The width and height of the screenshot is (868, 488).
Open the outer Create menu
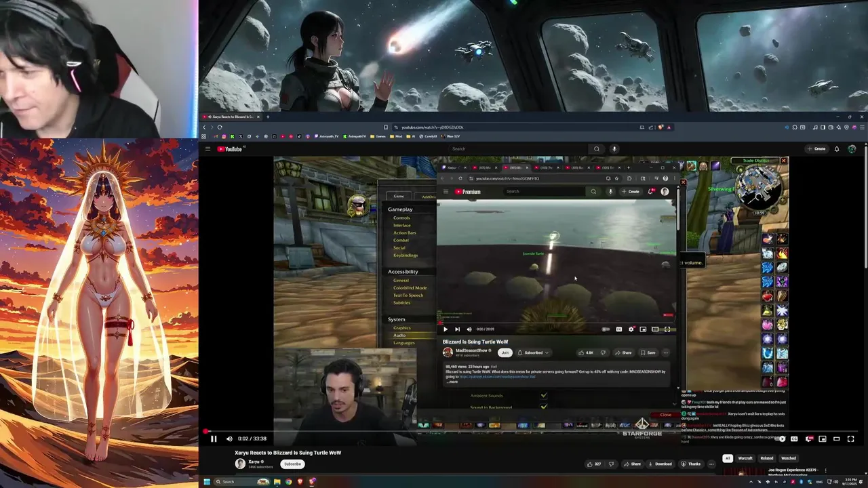[x=816, y=149]
